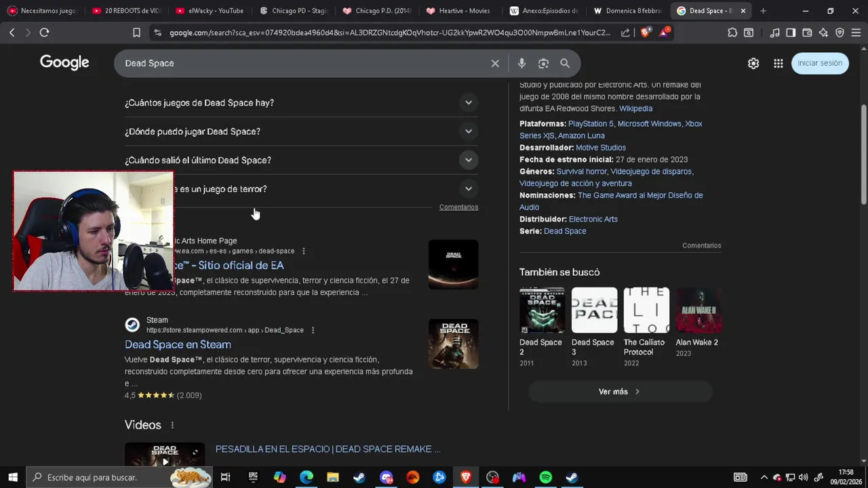The image size is (868, 488).
Task: Switch to the 'elWacky - YouTube' tab
Action: point(210,11)
